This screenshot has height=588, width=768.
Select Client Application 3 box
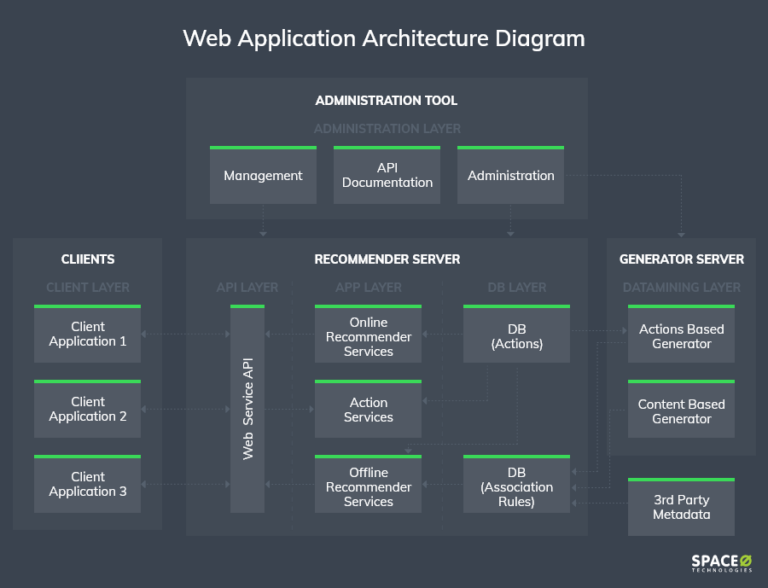point(88,484)
